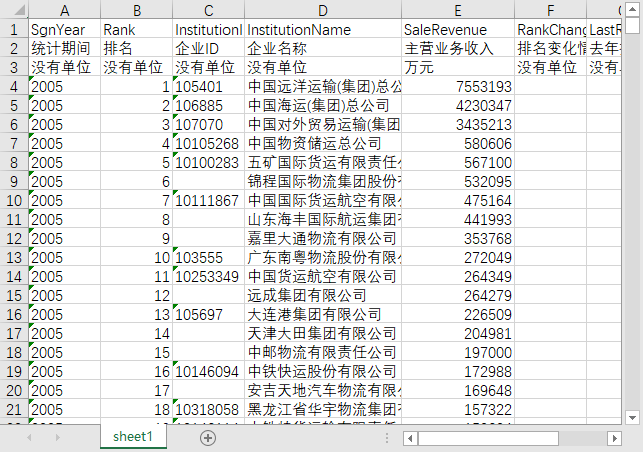This screenshot has height=452, width=643.
Task: Click revenue value 567100
Action: [x=458, y=162]
